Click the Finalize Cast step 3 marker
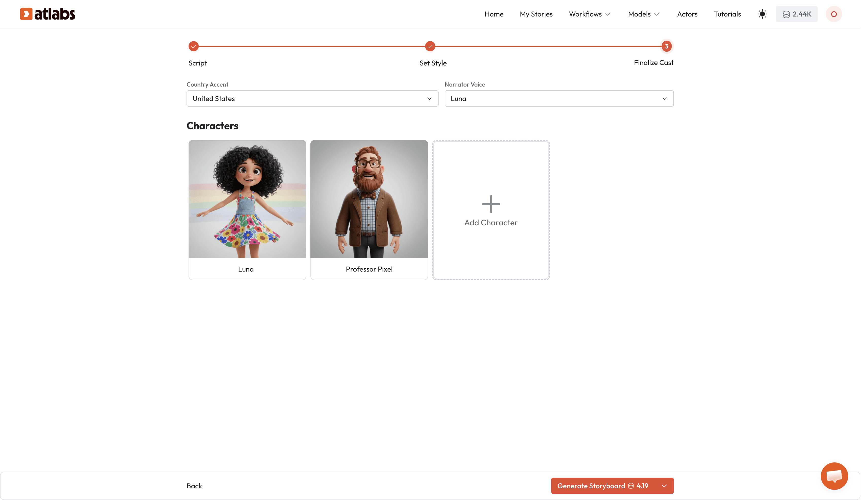The image size is (868, 500). tap(666, 46)
